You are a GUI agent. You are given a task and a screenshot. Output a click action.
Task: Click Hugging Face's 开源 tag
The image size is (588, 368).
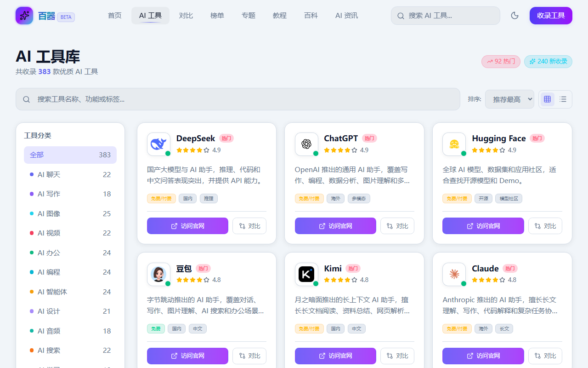pyautogui.click(x=483, y=199)
